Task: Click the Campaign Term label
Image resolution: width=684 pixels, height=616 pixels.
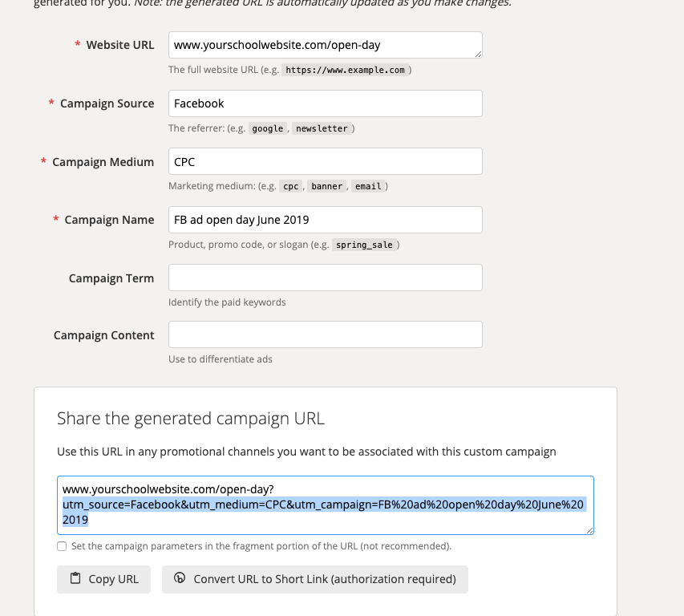Action: [111, 278]
